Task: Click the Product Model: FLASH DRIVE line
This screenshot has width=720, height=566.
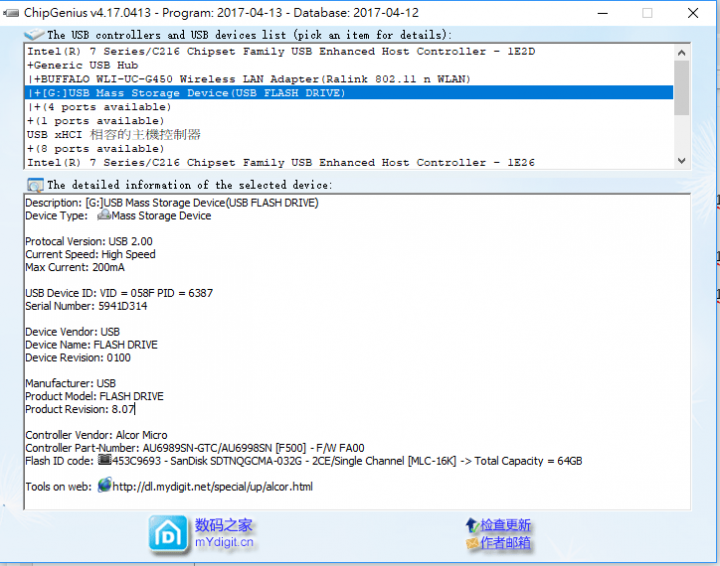Action: tap(95, 396)
